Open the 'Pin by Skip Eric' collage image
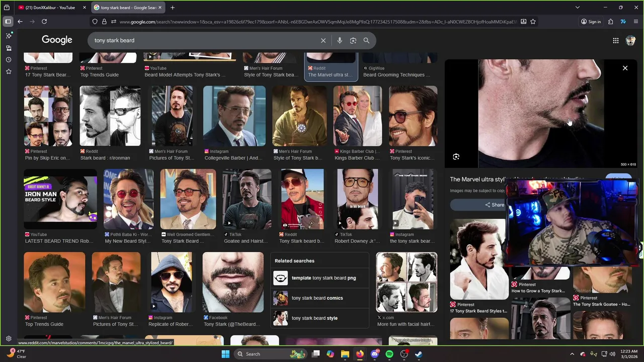The height and width of the screenshot is (362, 644). click(48, 116)
